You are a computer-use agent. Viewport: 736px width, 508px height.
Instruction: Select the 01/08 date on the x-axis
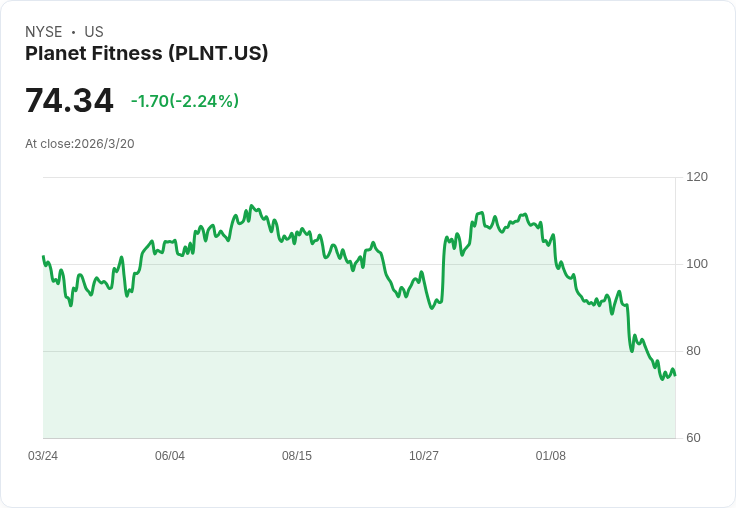pos(551,456)
